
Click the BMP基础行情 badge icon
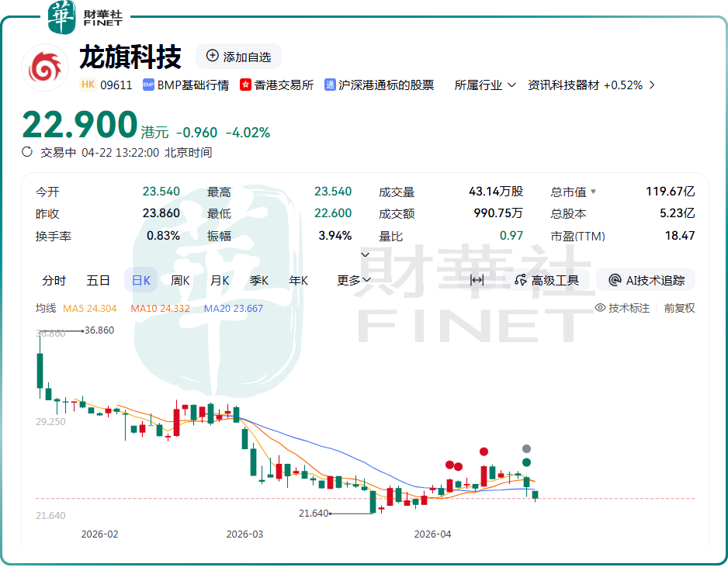(x=149, y=85)
